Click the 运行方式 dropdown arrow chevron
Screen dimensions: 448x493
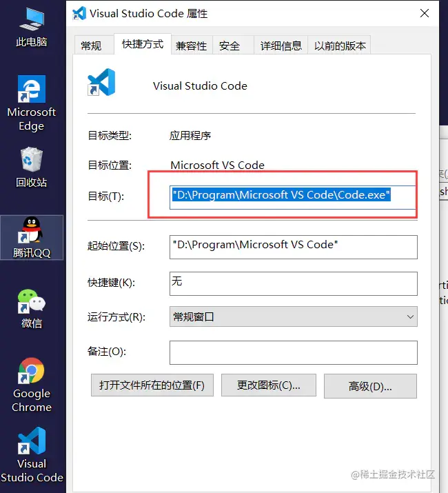410,316
